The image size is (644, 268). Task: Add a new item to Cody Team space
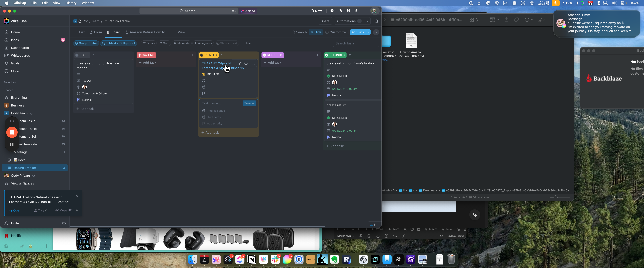click(x=64, y=113)
